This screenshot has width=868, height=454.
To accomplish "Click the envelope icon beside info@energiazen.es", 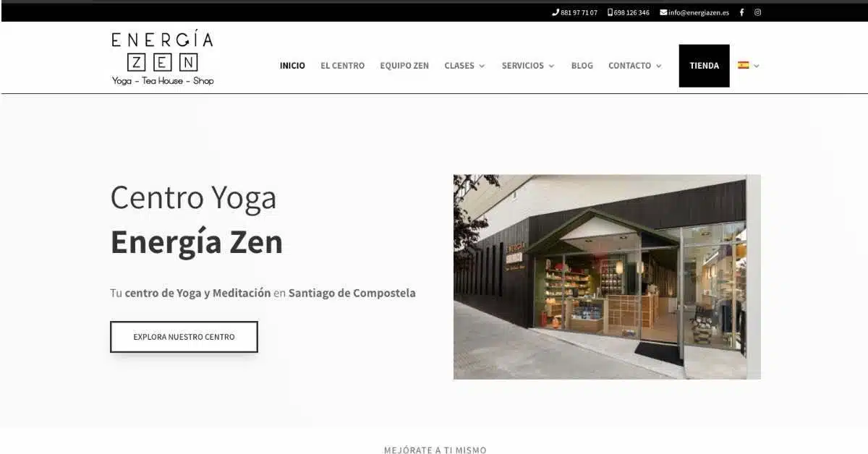I will 663,12.
